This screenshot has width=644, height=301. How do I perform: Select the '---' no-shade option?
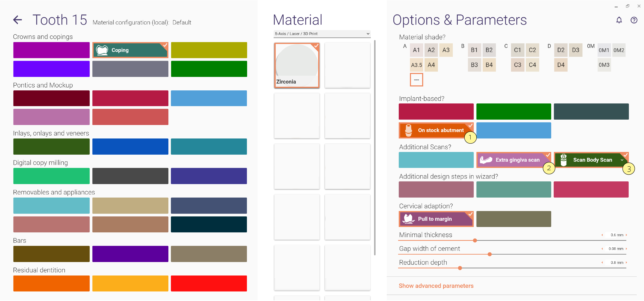tap(416, 80)
